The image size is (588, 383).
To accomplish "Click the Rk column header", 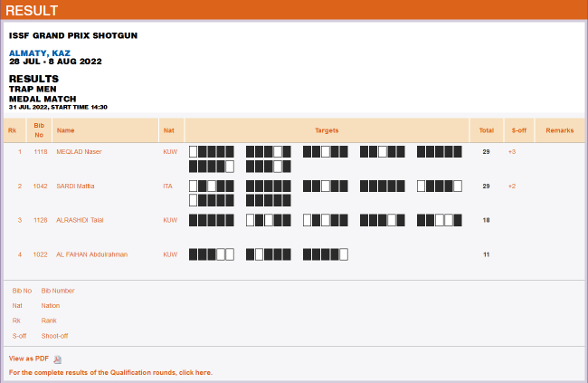I will click(13, 130).
